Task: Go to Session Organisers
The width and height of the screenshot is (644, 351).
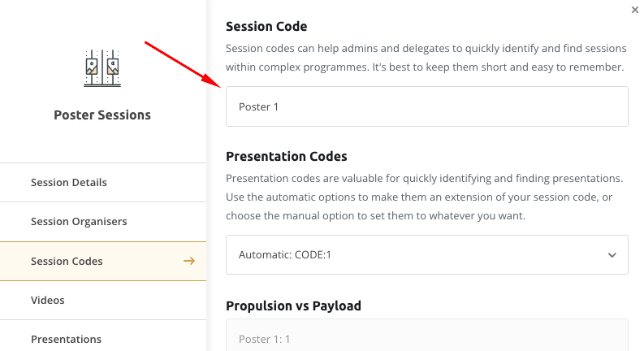Action: (x=103, y=222)
